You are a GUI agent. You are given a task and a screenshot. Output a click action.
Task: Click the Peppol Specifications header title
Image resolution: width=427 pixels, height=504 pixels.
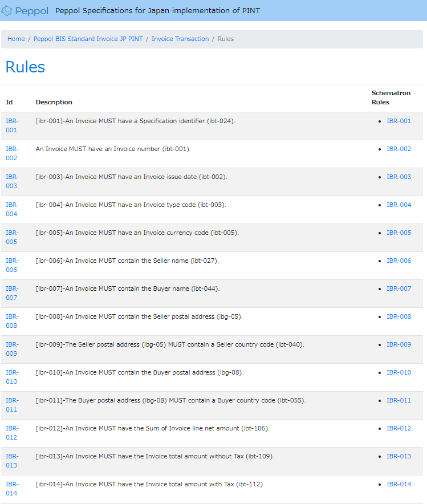point(158,11)
